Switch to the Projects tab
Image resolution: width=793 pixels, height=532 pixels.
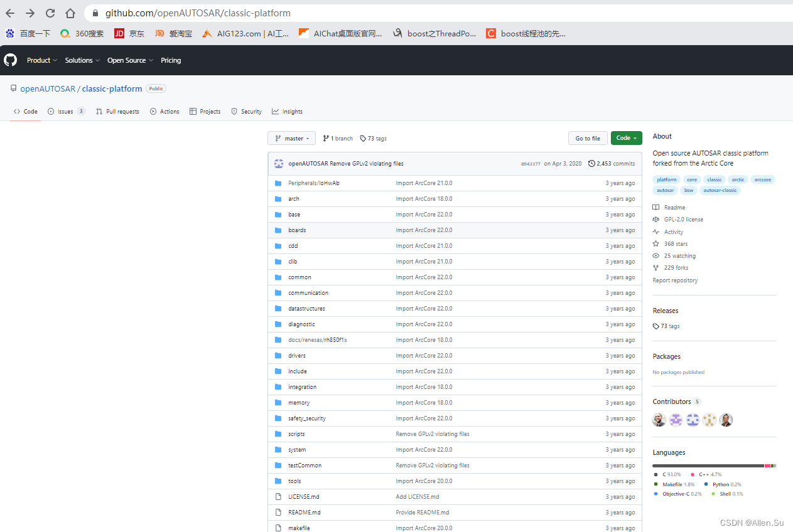tap(205, 112)
